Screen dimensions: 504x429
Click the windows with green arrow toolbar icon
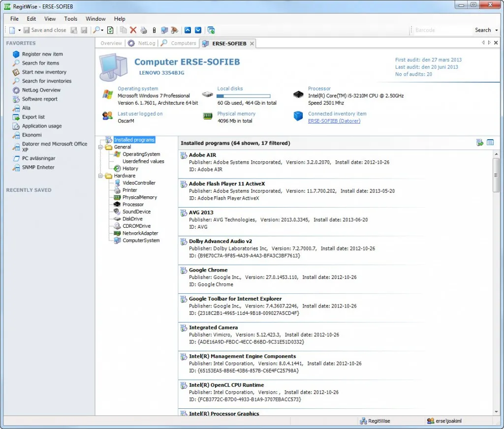(211, 30)
